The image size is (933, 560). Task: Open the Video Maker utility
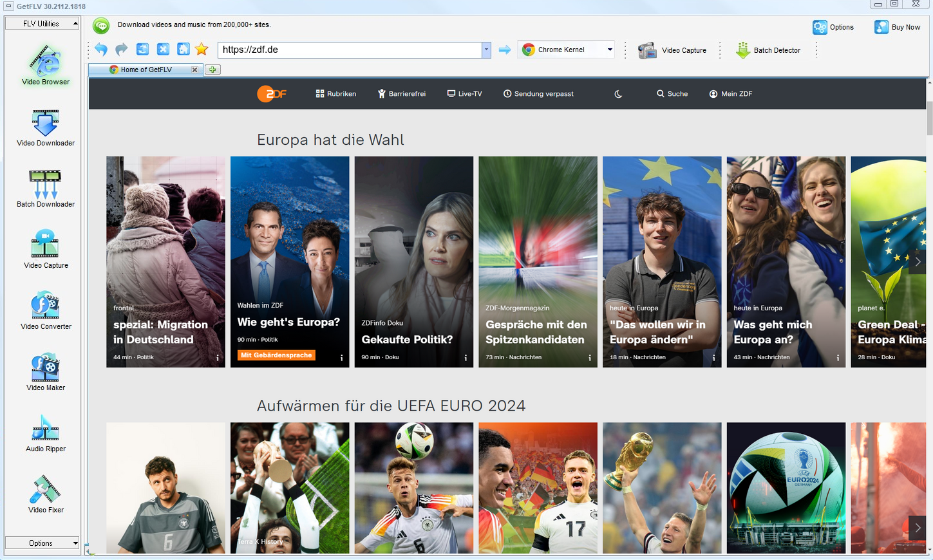pyautogui.click(x=45, y=371)
